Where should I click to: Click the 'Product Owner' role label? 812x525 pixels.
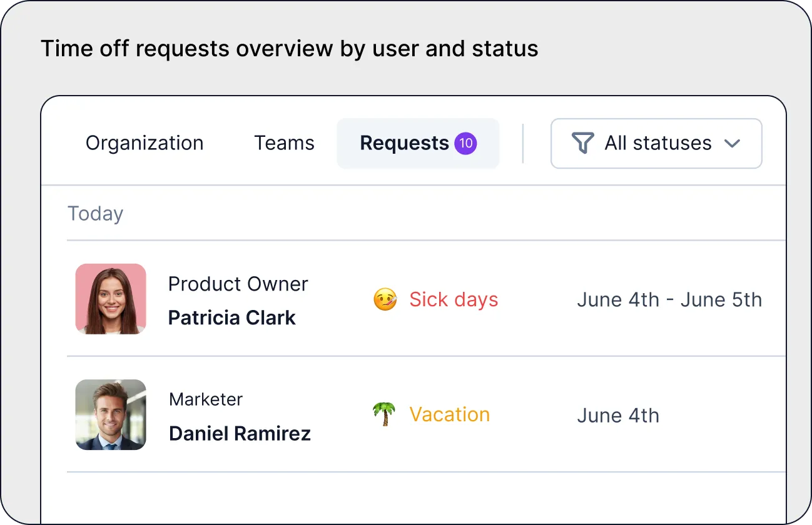point(238,284)
